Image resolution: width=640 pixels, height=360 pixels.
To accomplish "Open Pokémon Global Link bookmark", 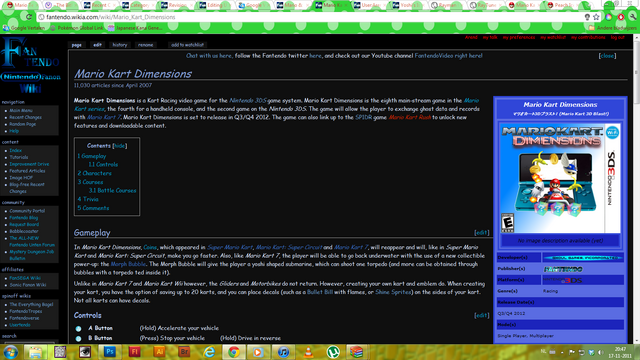I will 77,28.
